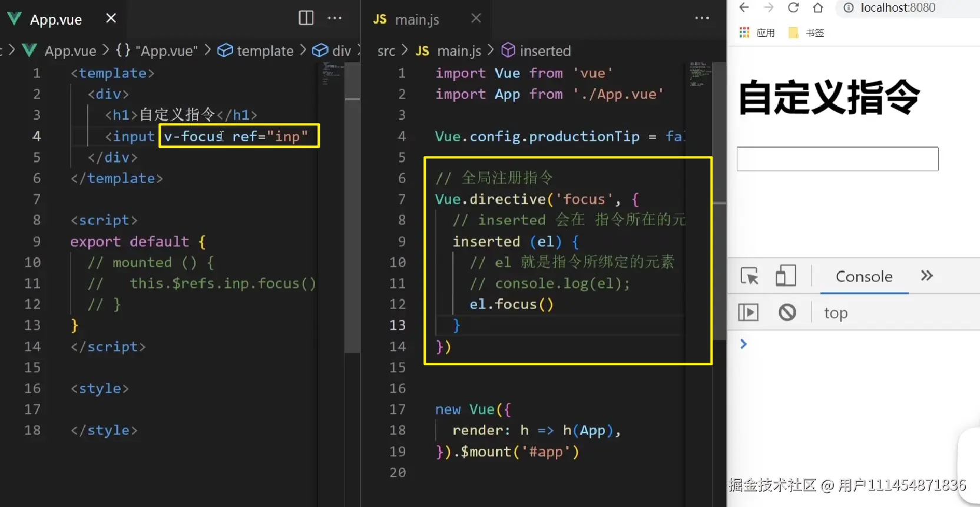Toggle the device toolbar in DevTools

786,276
